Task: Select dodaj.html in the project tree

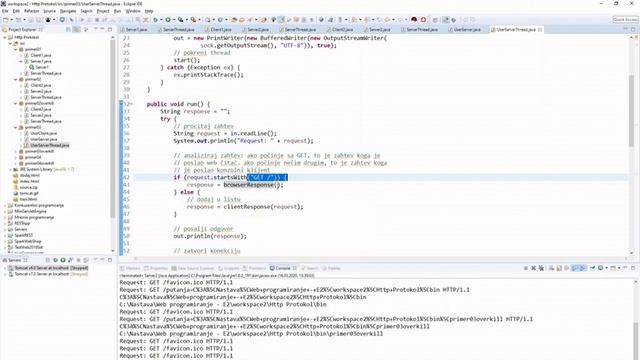Action: pyautogui.click(x=29, y=175)
